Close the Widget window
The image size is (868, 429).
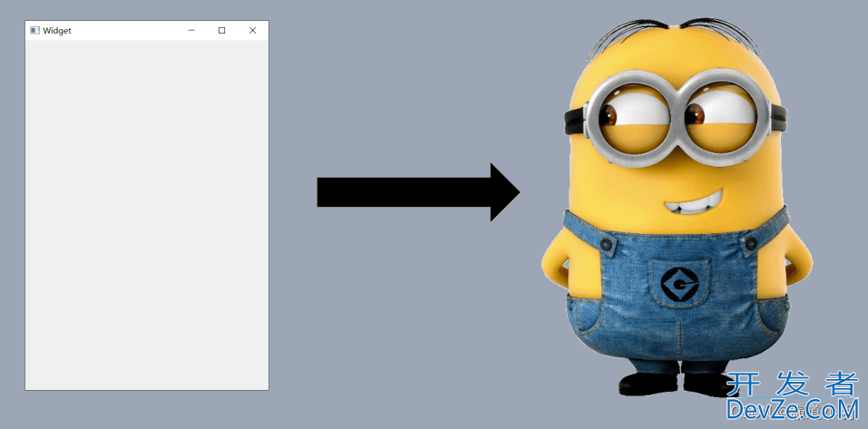pyautogui.click(x=253, y=31)
